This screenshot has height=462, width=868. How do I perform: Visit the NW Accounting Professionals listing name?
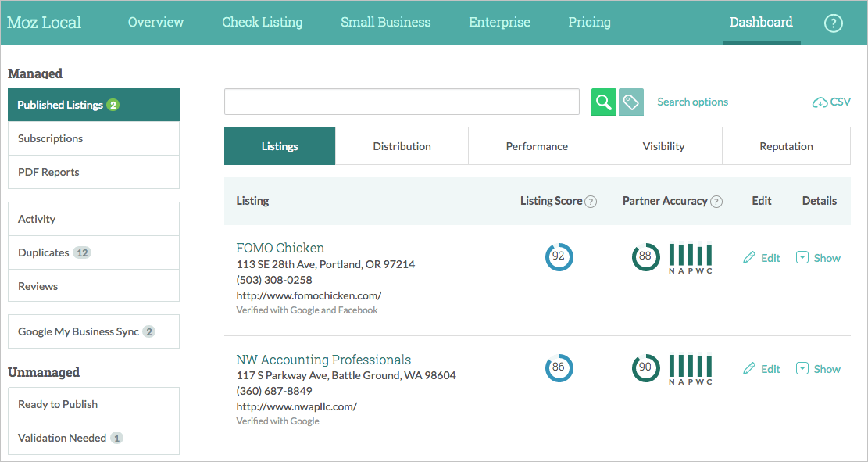point(323,360)
